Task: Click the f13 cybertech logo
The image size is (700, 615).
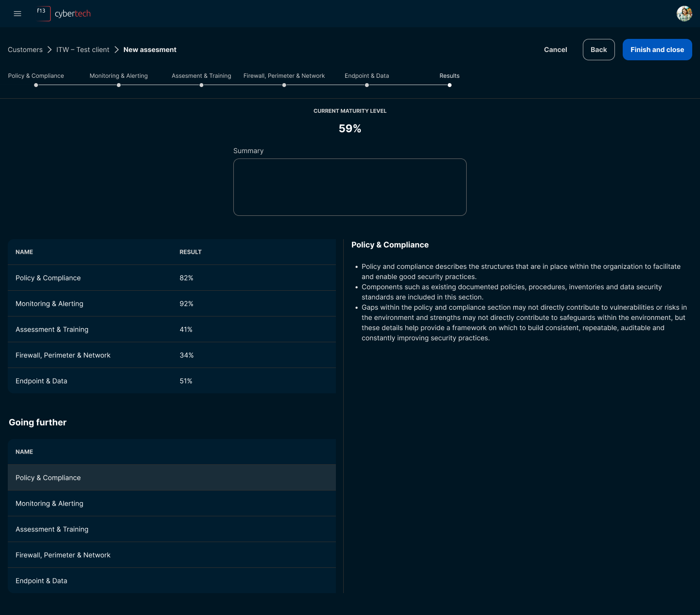Action: click(64, 14)
